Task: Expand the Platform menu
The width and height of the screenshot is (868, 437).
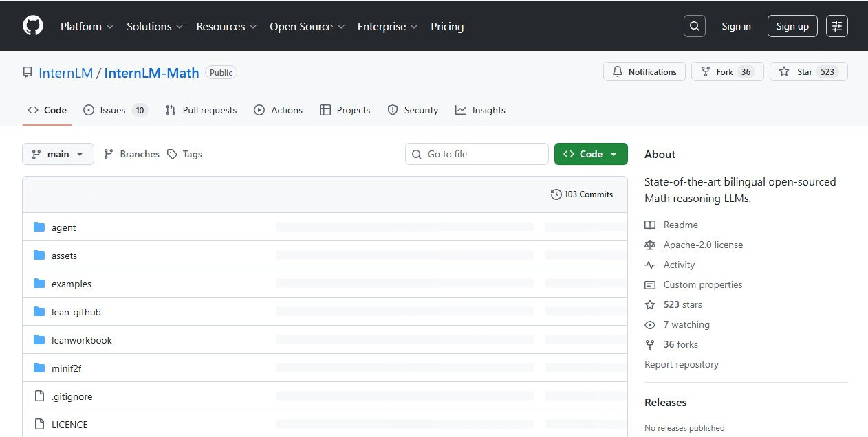Action: (87, 26)
